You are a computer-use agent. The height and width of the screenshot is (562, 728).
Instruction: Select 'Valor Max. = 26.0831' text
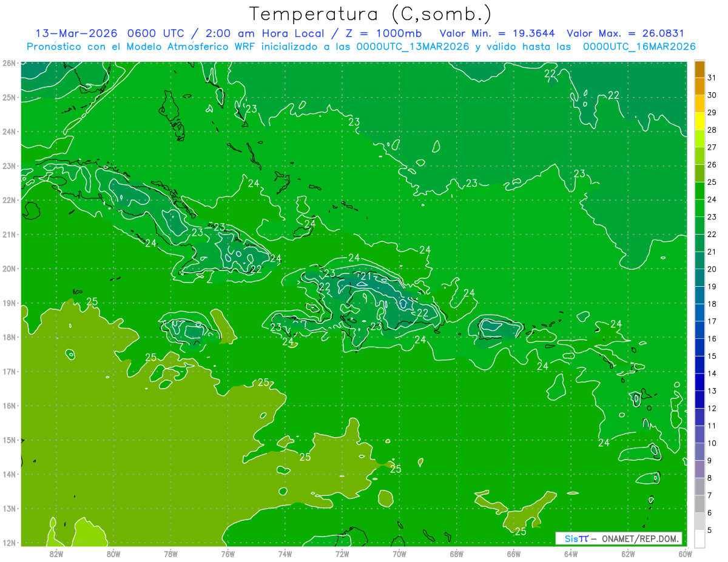(x=625, y=33)
